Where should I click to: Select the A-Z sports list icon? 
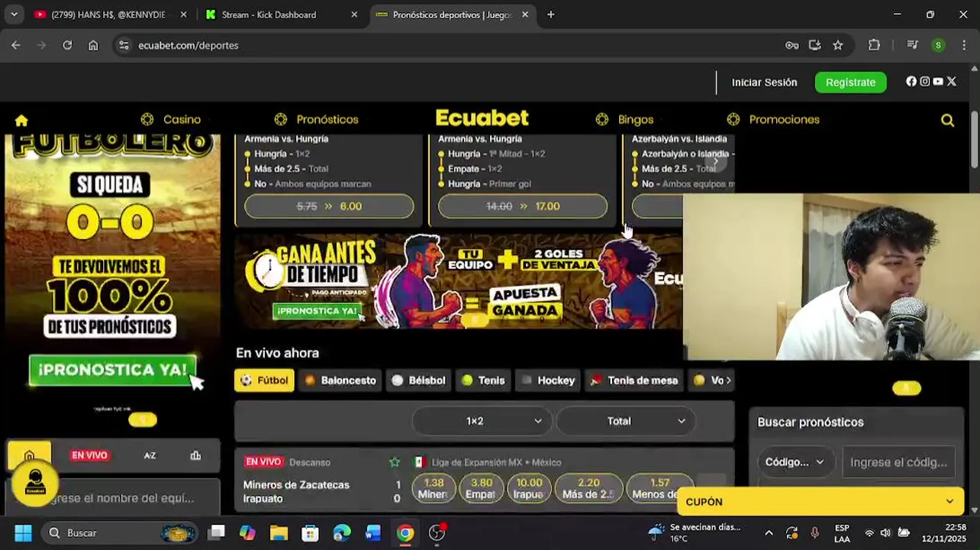(150, 455)
